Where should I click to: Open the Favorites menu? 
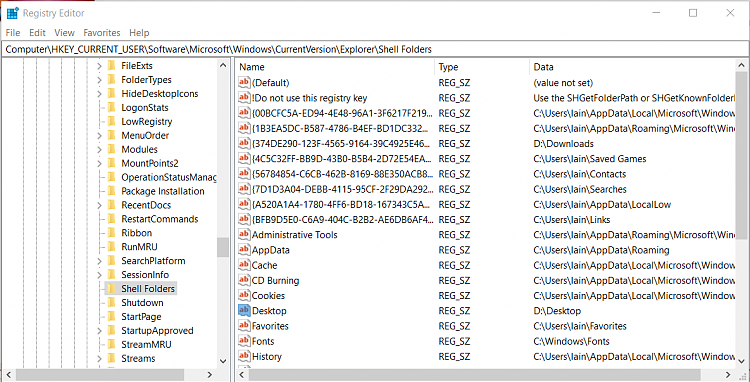tap(102, 33)
